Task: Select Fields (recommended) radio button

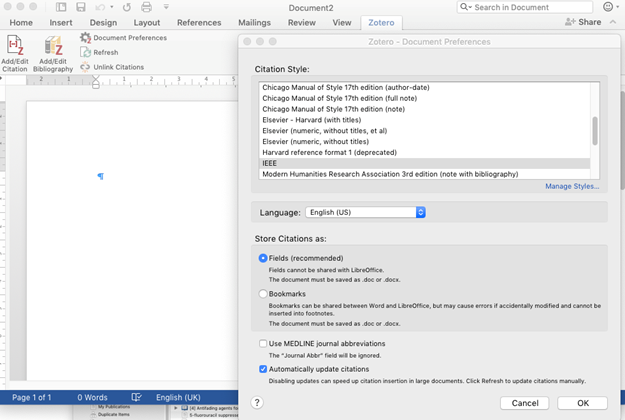Action: (x=263, y=258)
